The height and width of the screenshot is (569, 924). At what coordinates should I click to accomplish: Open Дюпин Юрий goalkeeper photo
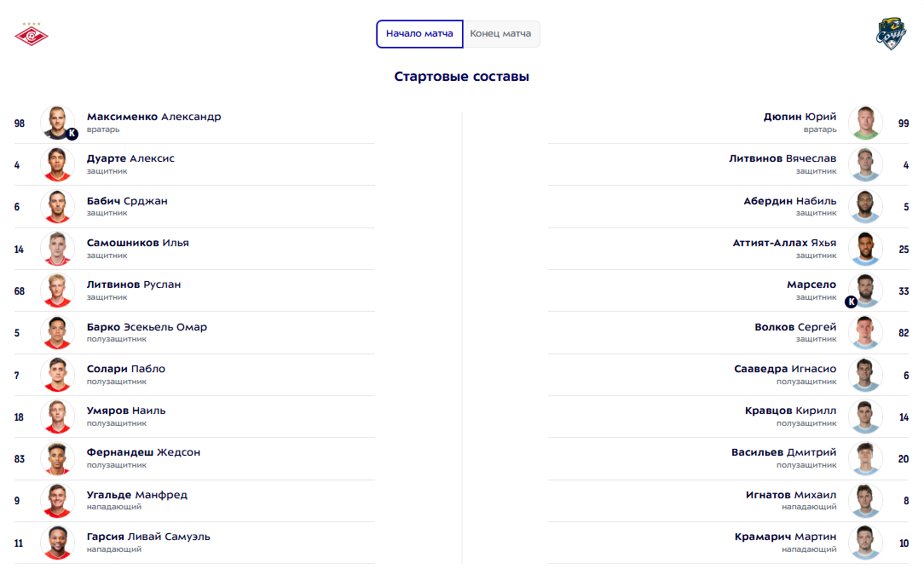tap(865, 123)
